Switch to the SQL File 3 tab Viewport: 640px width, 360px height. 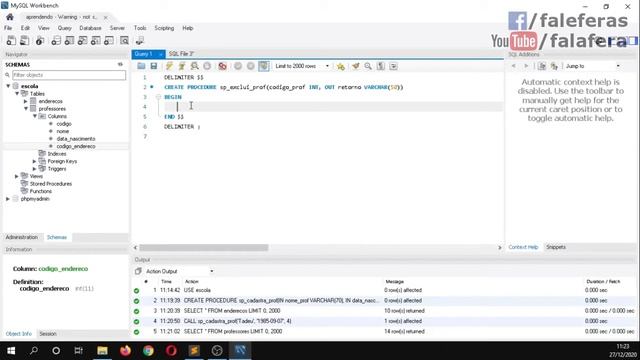pyautogui.click(x=181, y=54)
